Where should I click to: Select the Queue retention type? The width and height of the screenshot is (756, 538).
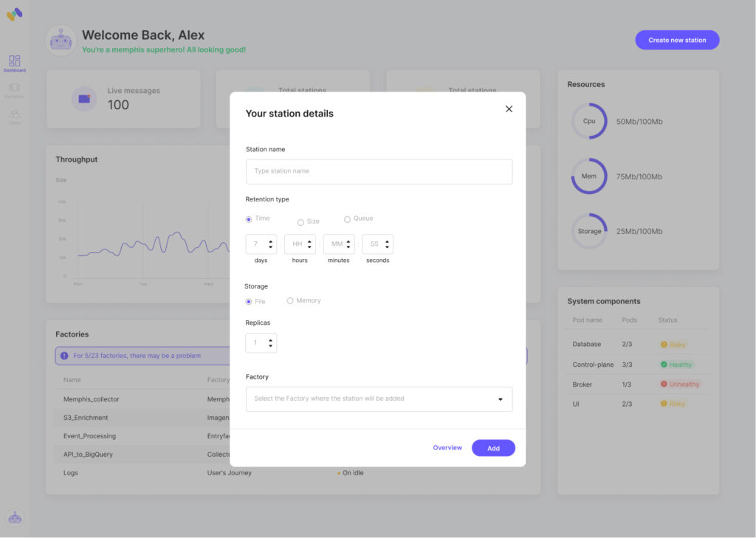[x=347, y=219]
